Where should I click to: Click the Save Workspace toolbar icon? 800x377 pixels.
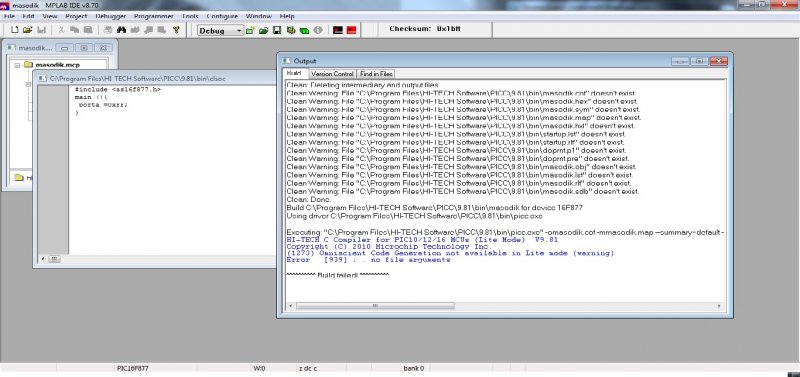(277, 31)
